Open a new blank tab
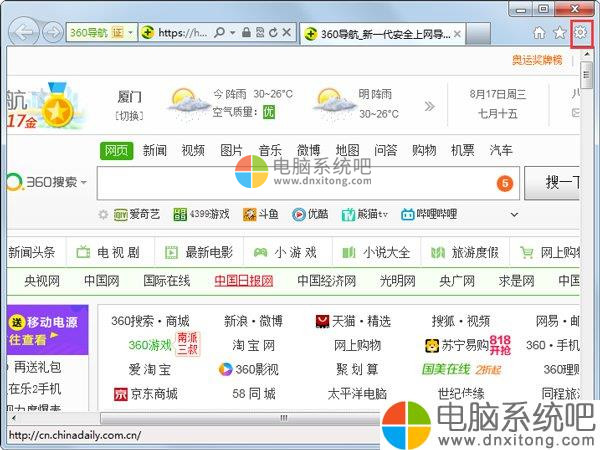Viewport: 600px width, 450px height. pyautogui.click(x=478, y=33)
